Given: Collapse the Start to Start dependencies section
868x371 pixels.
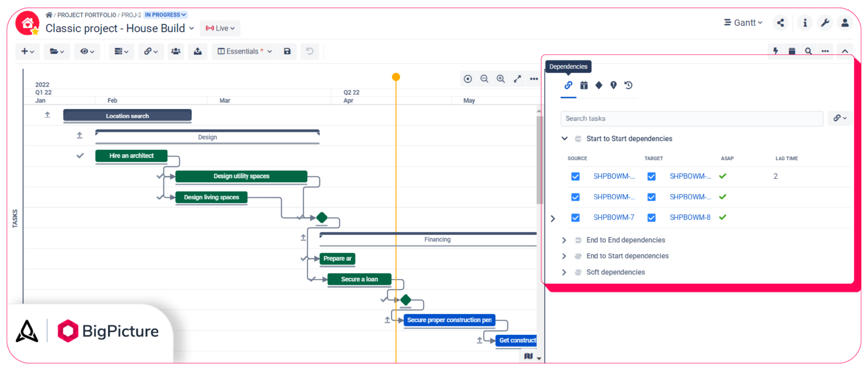Looking at the screenshot, I should tap(563, 139).
